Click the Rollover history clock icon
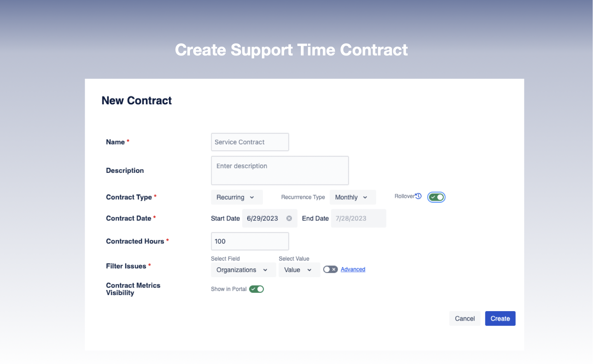 (419, 196)
